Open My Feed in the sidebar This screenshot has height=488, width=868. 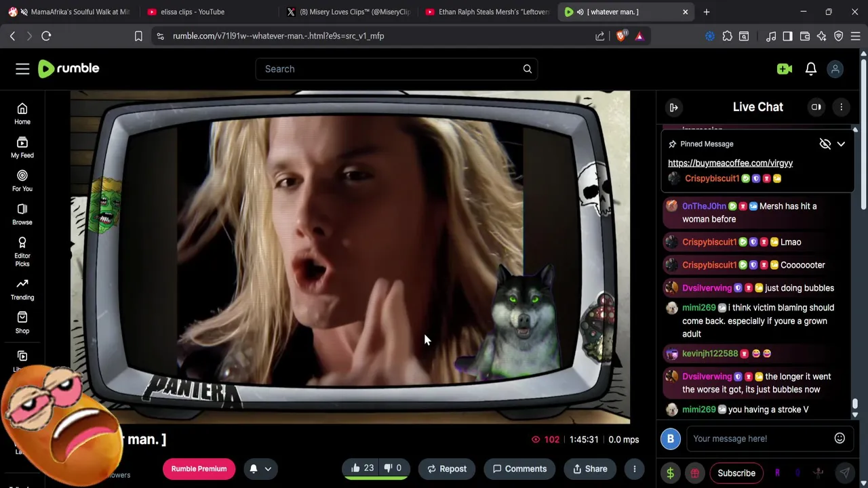pyautogui.click(x=22, y=148)
